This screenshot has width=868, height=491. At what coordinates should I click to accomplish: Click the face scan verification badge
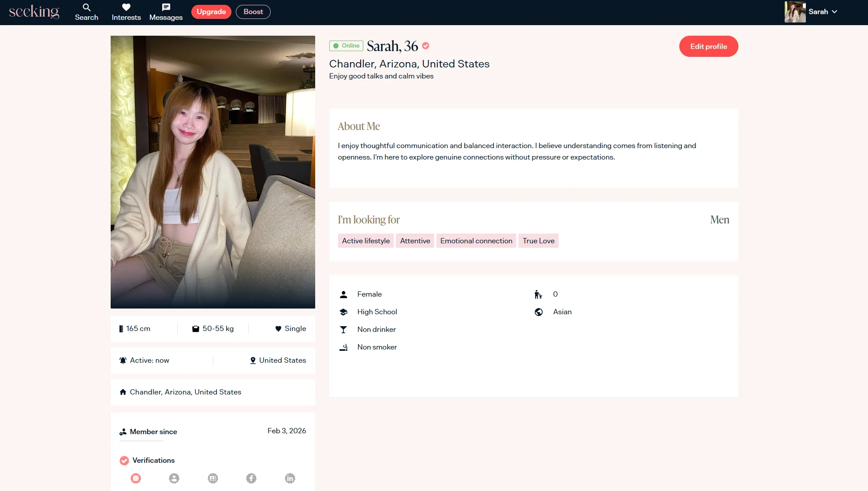(x=136, y=478)
